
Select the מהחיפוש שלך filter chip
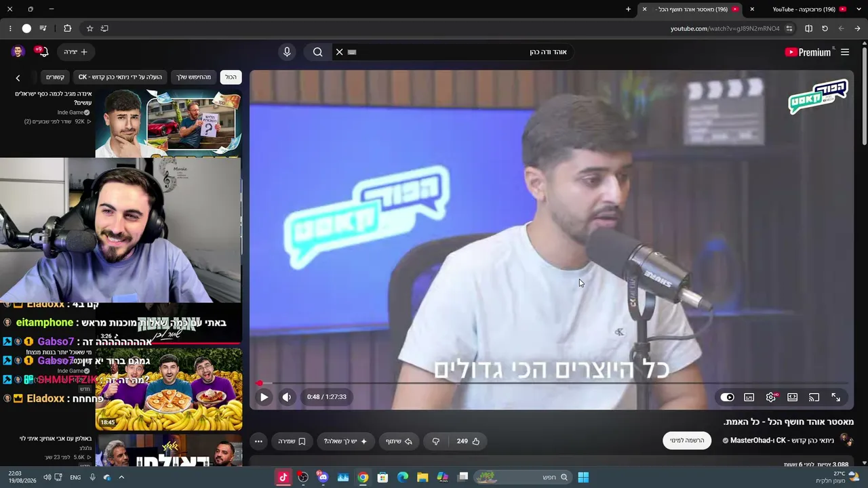[194, 77]
